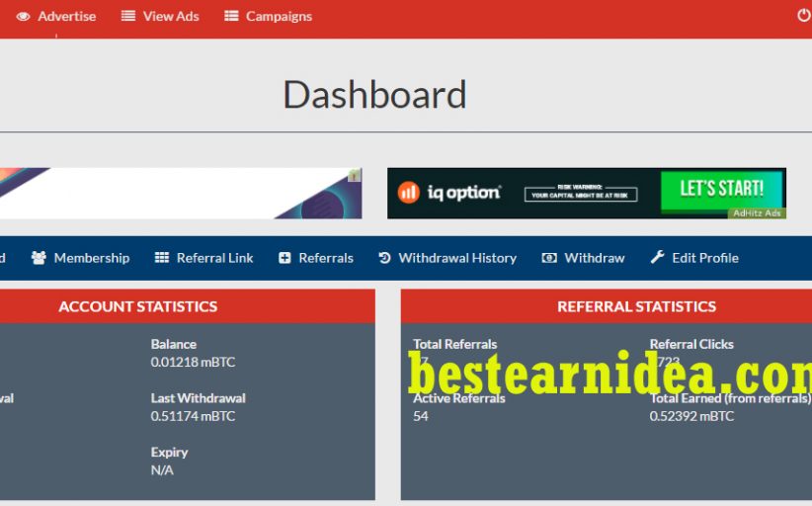Screen dimensions: 812x506
Task: Open the left banner advertisement
Action: [x=178, y=194]
